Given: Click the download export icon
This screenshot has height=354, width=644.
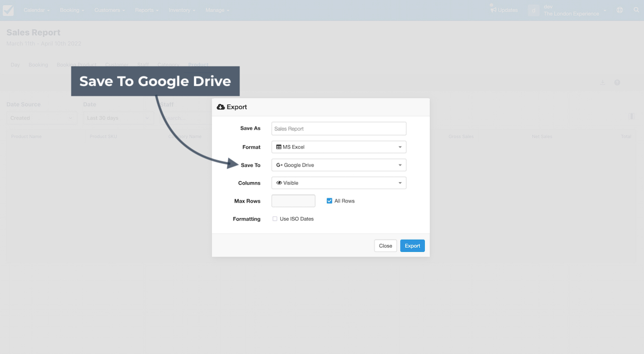Looking at the screenshot, I should (x=602, y=82).
